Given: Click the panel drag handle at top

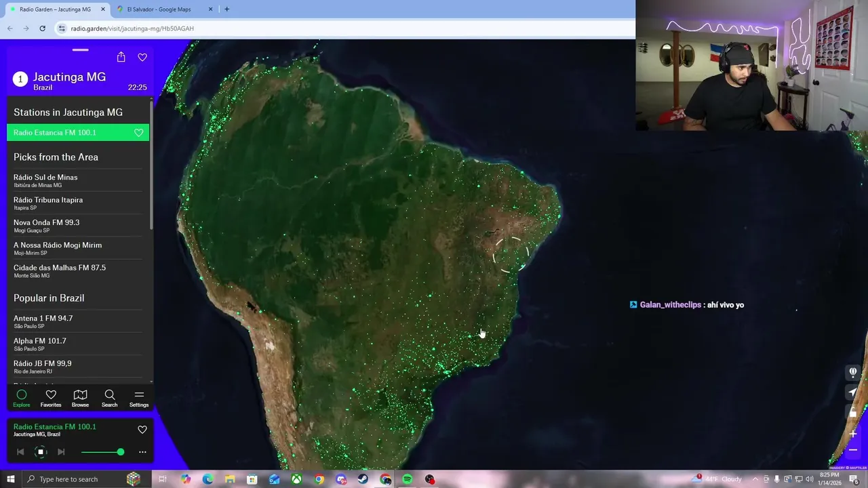Looking at the screenshot, I should 80,49.
